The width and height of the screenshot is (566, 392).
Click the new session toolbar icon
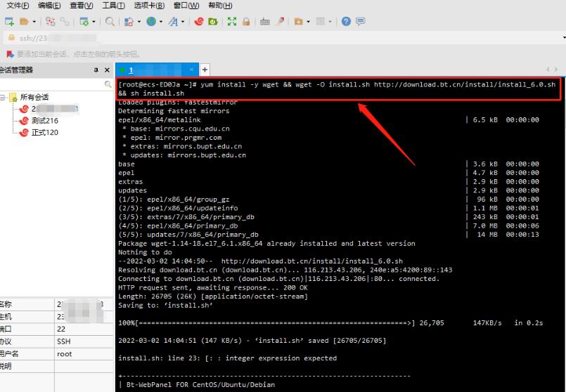[x=9, y=22]
